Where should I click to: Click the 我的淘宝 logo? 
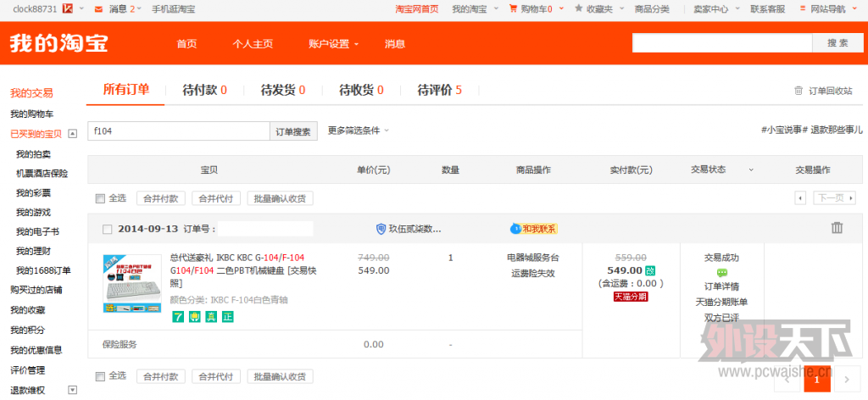(58, 44)
